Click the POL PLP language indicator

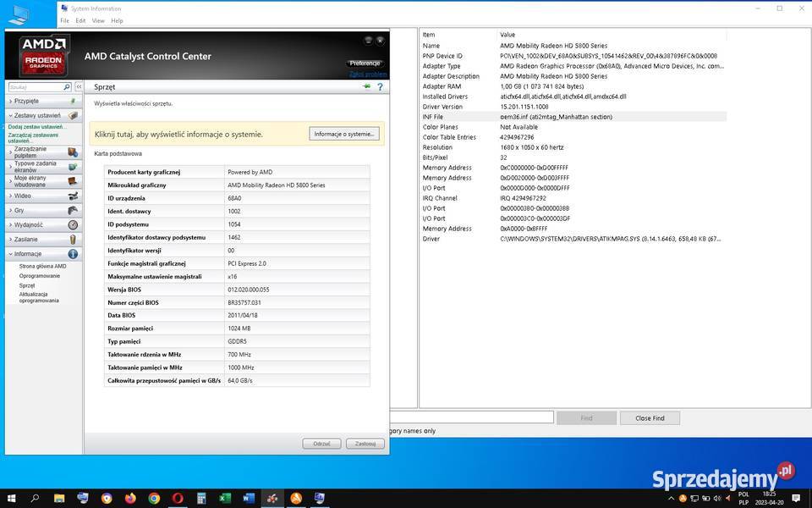tap(743, 498)
